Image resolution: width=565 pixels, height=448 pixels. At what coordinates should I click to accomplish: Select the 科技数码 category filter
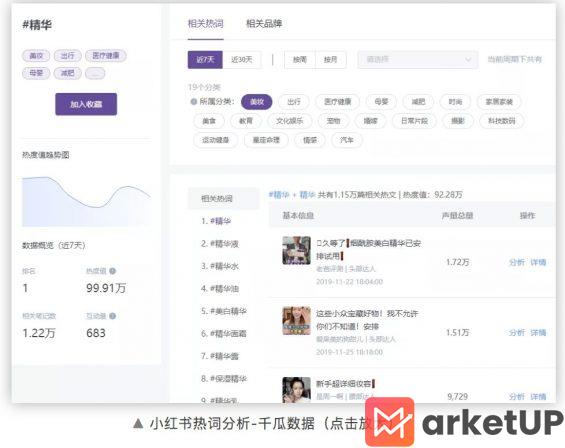coord(502,121)
